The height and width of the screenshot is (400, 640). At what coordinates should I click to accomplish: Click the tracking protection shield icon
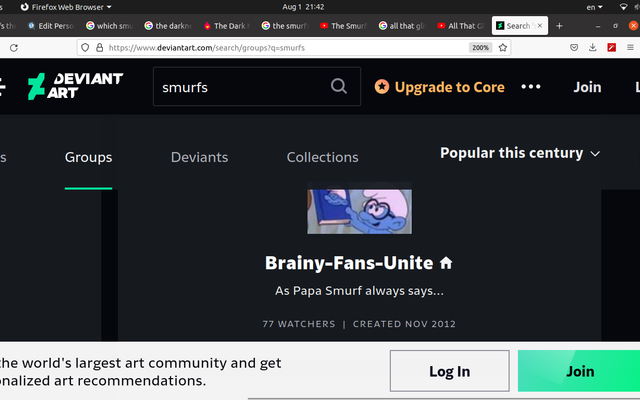pyautogui.click(x=85, y=48)
